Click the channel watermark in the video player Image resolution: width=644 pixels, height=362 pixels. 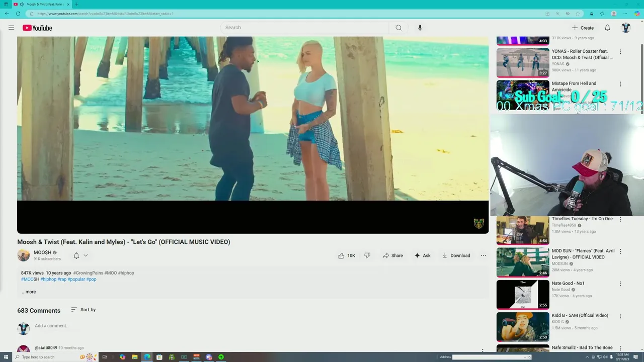(x=478, y=224)
